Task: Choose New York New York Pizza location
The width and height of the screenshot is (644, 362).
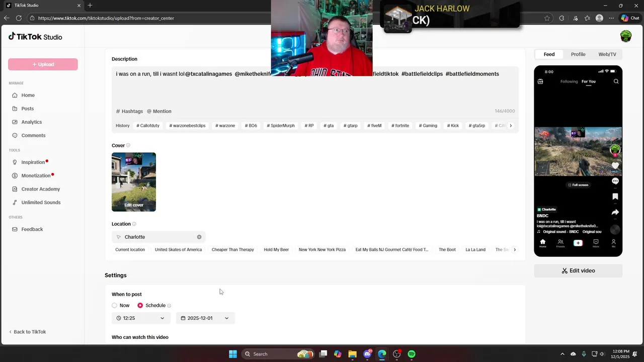Action: (322, 250)
